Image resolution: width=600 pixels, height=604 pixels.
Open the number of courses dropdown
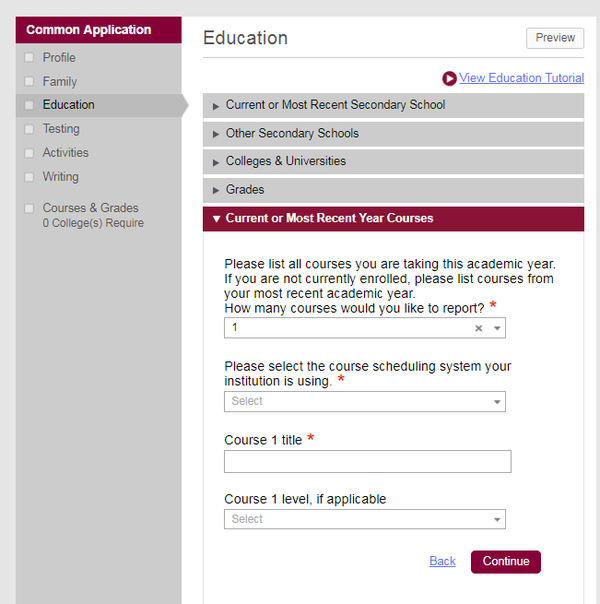[497, 328]
